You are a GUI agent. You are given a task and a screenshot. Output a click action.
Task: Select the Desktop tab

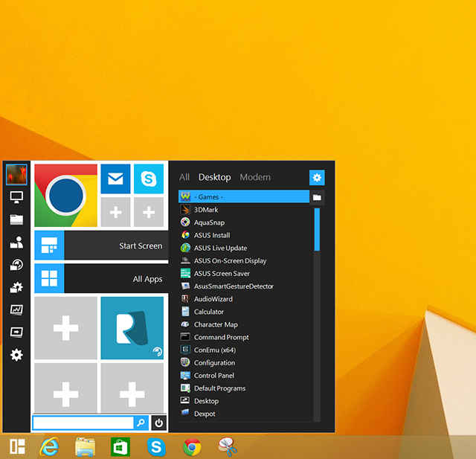pos(215,177)
